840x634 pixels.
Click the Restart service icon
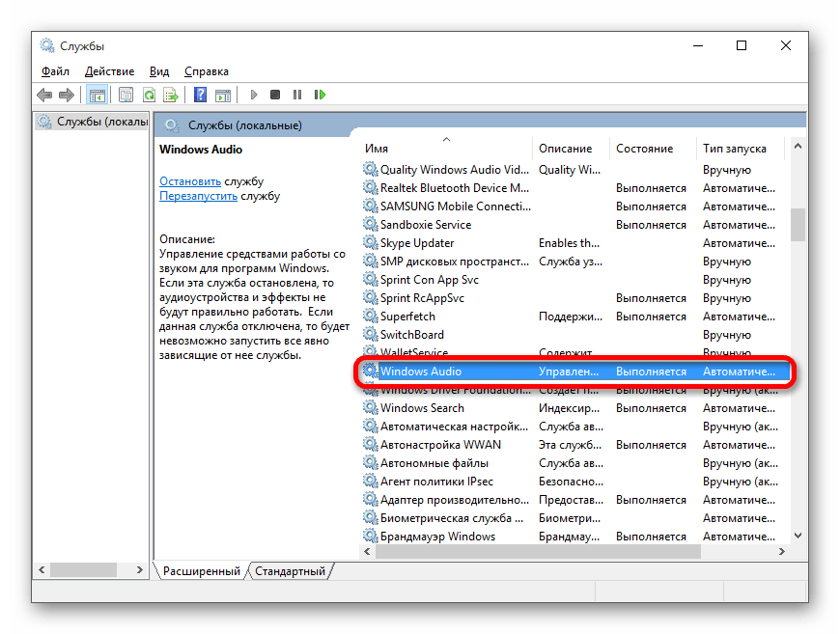(x=320, y=95)
